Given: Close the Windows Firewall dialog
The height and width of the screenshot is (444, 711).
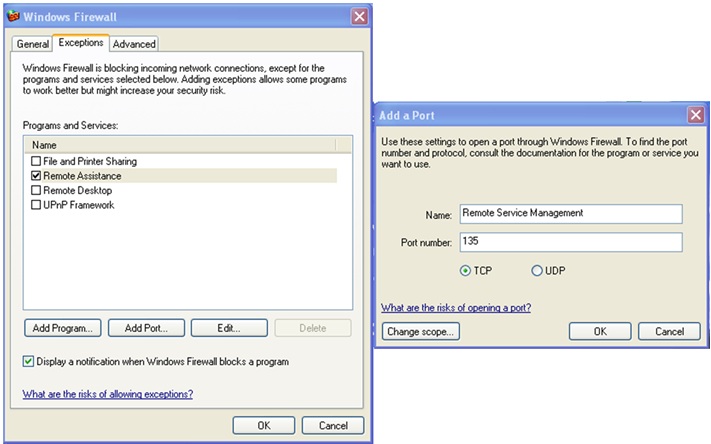Looking at the screenshot, I should pos(360,17).
